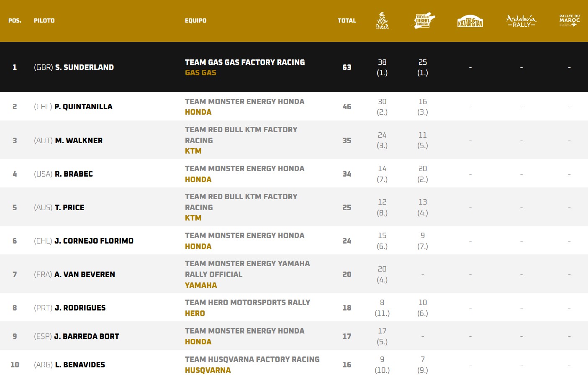Click Cornejo Florimo's total of 24
The height and width of the screenshot is (377, 588).
347,241
